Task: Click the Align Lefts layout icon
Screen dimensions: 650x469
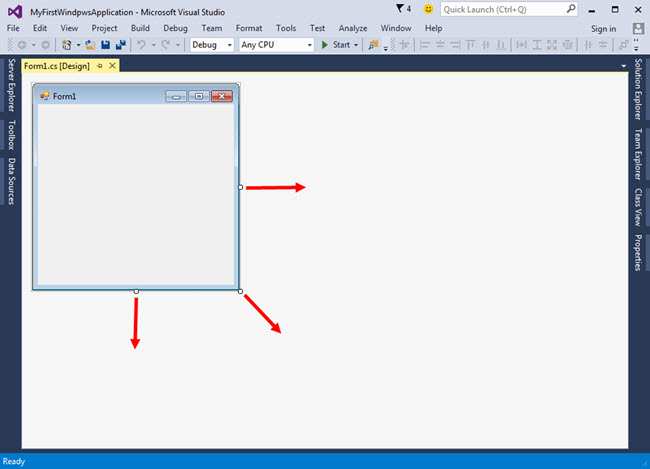Action: pos(424,45)
